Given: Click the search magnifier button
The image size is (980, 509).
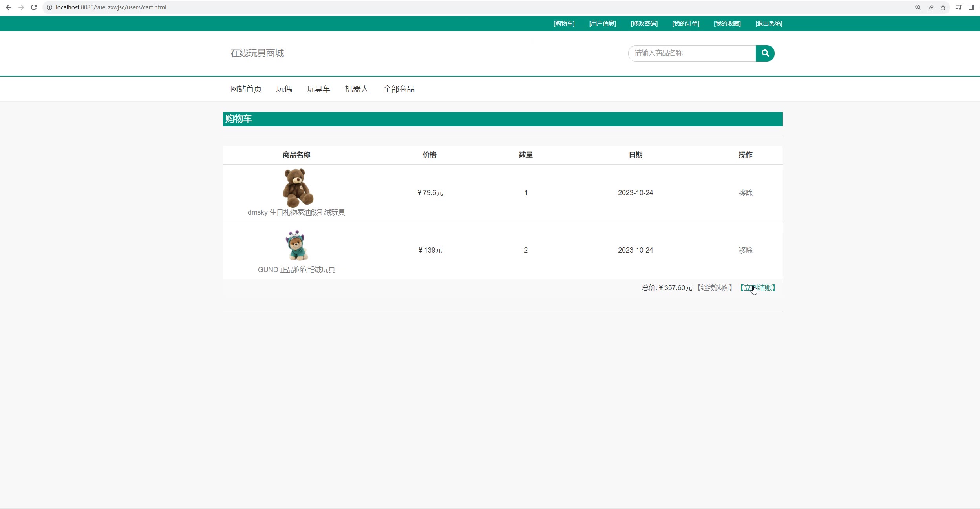Looking at the screenshot, I should 764,53.
